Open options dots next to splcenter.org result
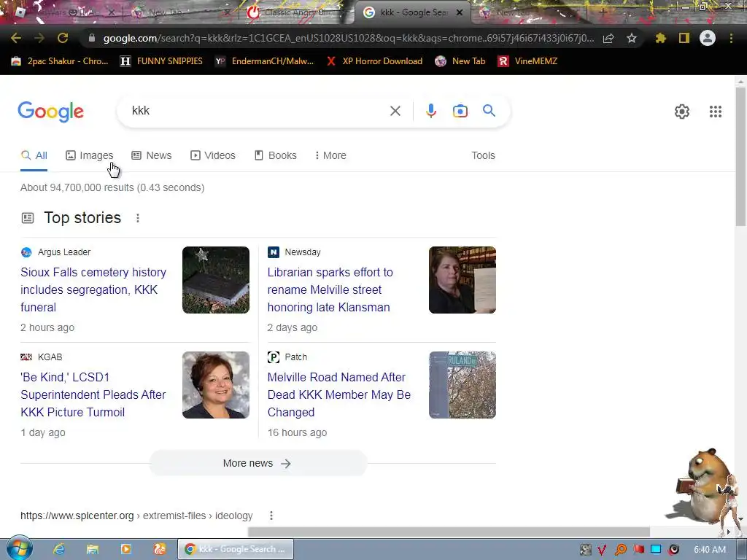 [271, 516]
